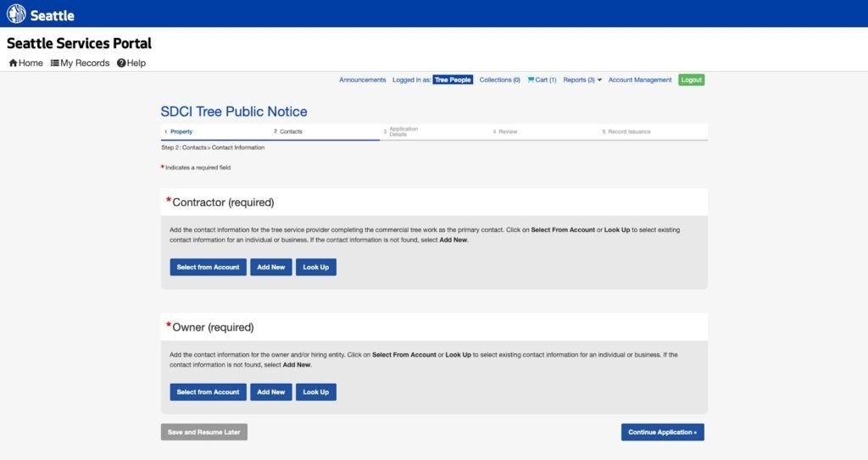
Task: Select step 2 Contacts tab
Action: (291, 131)
